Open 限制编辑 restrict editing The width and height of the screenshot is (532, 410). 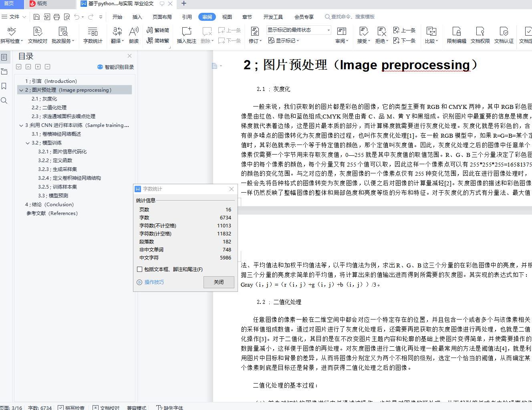457,35
